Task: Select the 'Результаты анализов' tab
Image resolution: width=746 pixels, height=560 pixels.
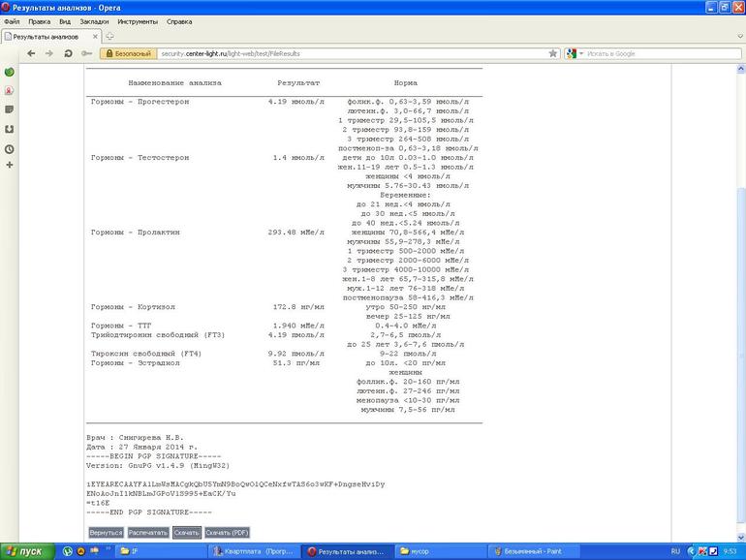Action: (x=51, y=37)
